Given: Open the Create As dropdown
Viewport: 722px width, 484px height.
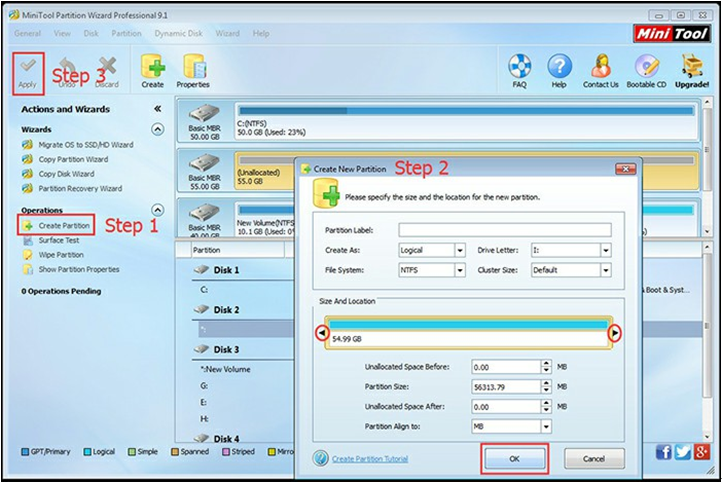Looking at the screenshot, I should click(x=460, y=250).
